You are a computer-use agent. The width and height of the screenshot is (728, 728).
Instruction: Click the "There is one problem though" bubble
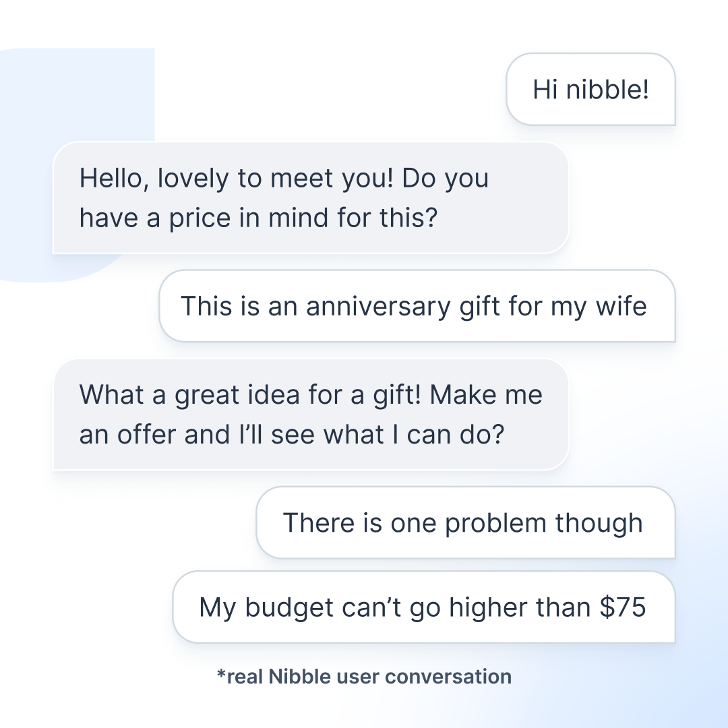click(465, 522)
